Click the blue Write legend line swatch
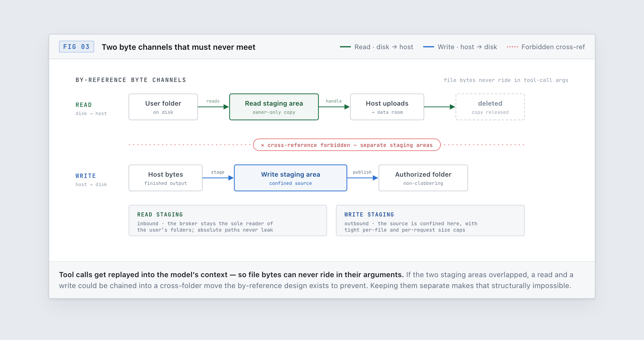Screen dimensions: 644x340 coord(429,47)
